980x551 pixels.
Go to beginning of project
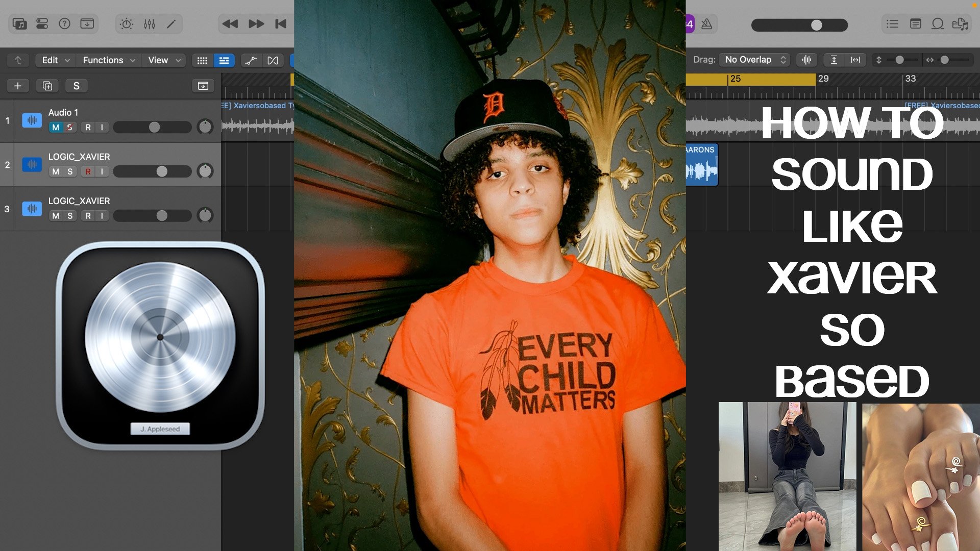tap(281, 24)
